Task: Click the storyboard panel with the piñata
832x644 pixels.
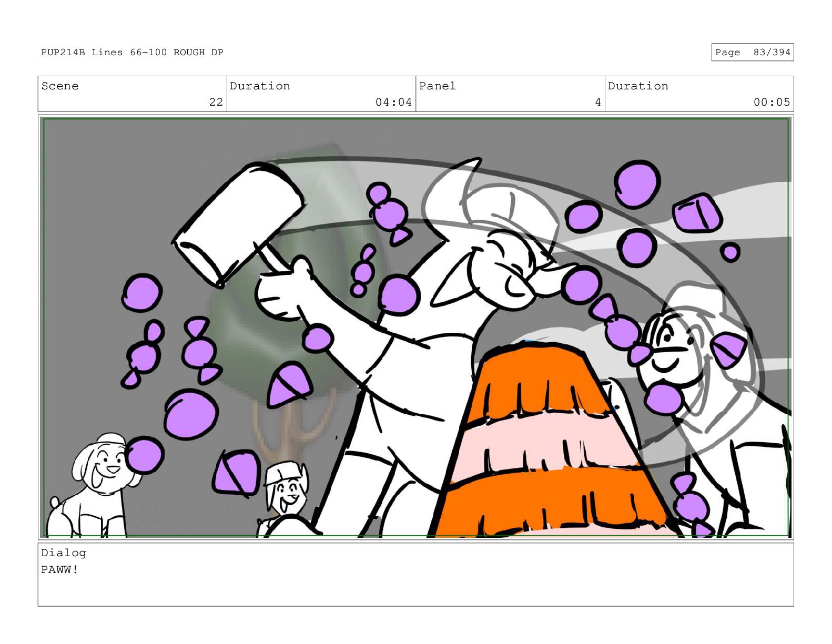Action: 415,328
